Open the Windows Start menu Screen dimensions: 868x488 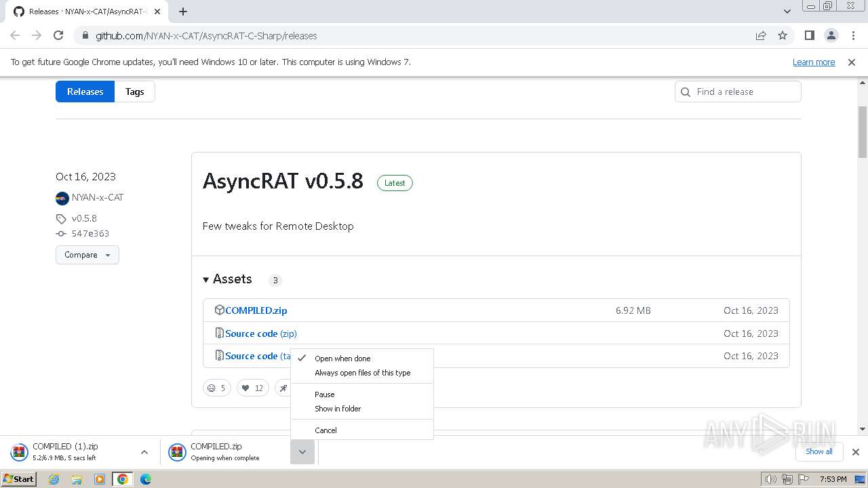19,479
